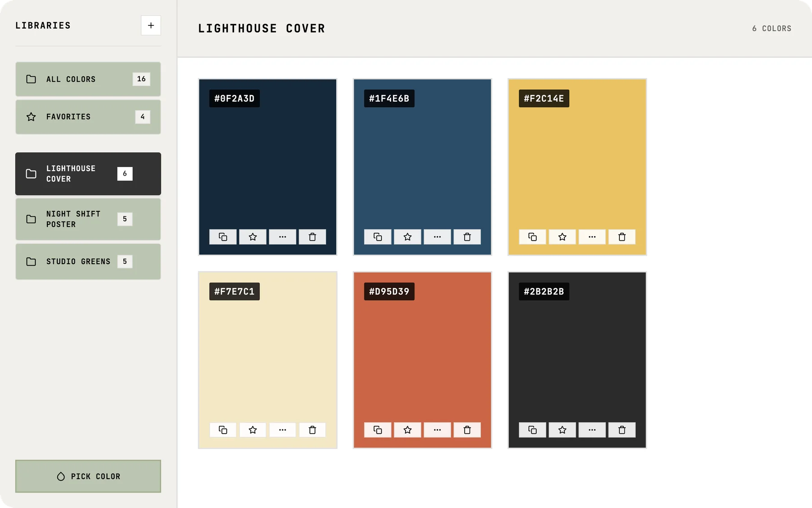Open the All Colors library
812x508 pixels.
tap(88, 79)
